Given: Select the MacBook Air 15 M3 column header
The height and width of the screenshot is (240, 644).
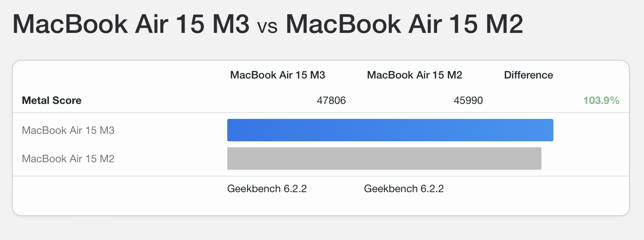Looking at the screenshot, I should point(277,75).
